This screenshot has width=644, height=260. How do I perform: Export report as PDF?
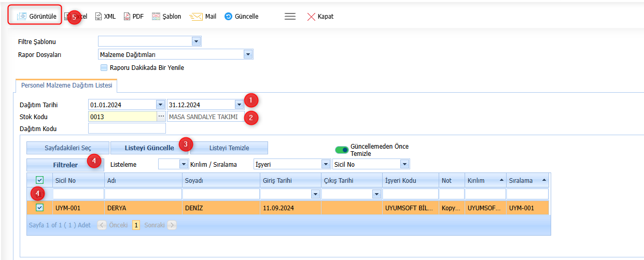[x=134, y=16]
